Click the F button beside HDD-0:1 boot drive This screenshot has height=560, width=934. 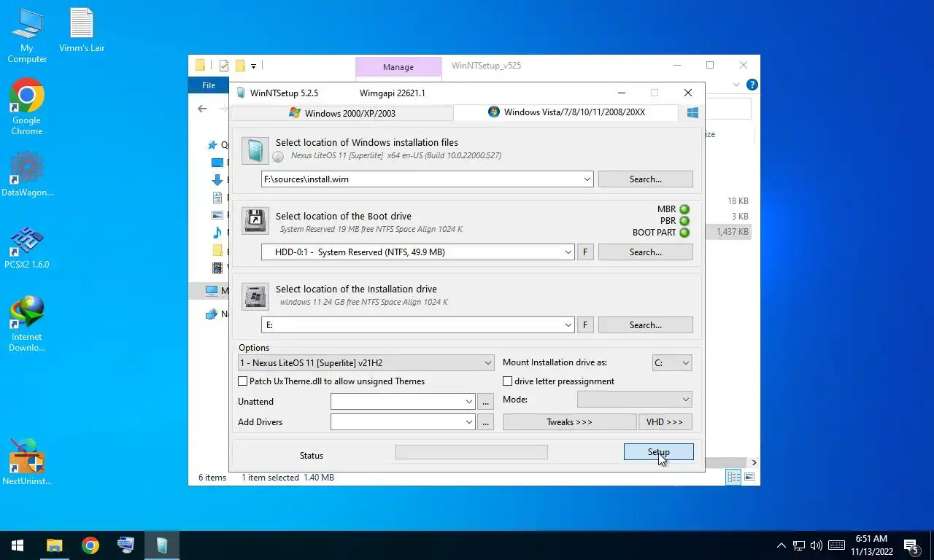(584, 252)
